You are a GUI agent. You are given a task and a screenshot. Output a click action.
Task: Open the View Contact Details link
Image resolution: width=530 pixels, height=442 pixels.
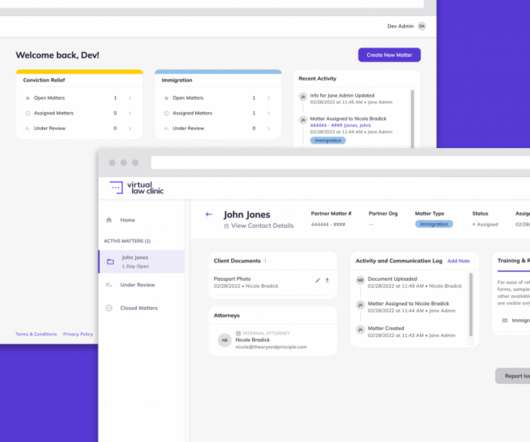(262, 226)
